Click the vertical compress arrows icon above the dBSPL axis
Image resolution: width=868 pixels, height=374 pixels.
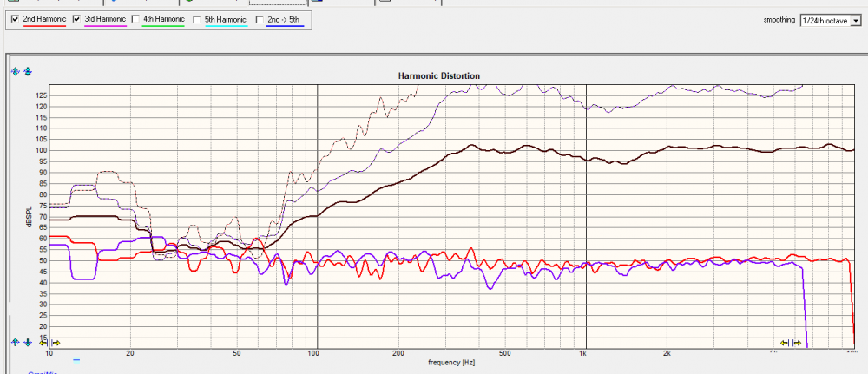pyautogui.click(x=26, y=71)
